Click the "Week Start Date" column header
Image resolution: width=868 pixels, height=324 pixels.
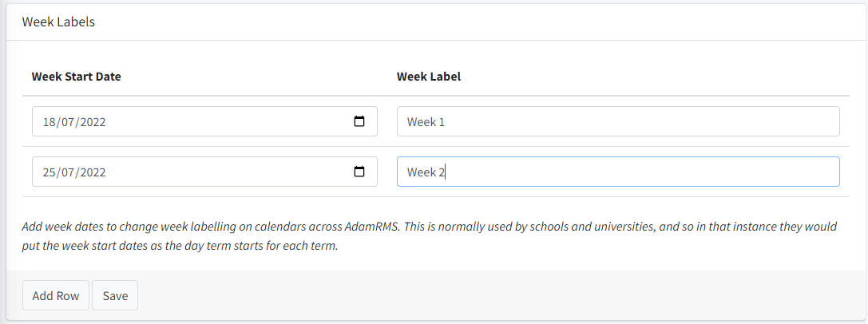(76, 77)
